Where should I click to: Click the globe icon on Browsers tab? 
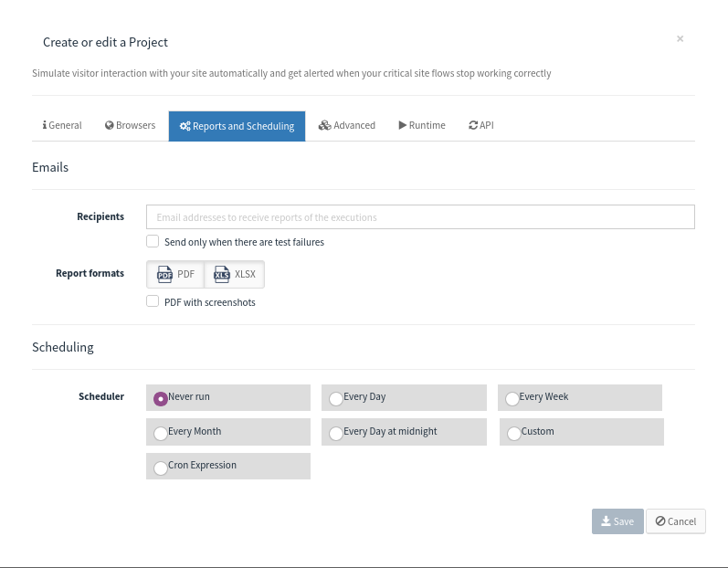pyautogui.click(x=109, y=125)
